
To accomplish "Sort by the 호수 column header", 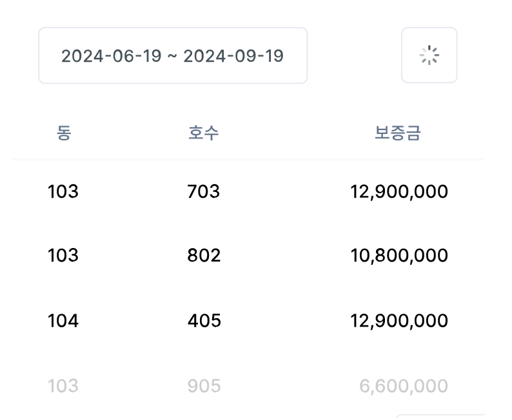I will click(x=204, y=133).
